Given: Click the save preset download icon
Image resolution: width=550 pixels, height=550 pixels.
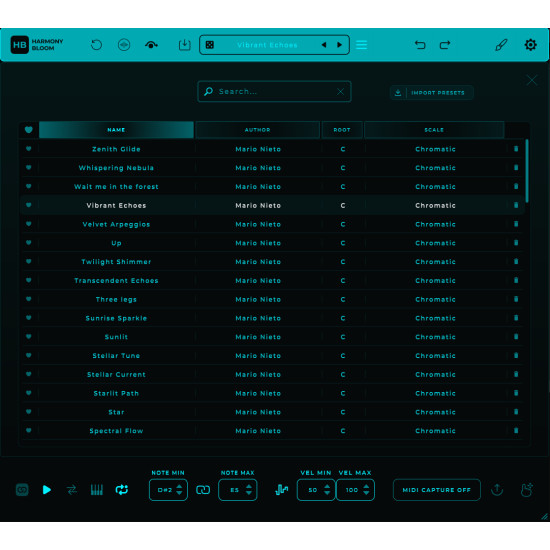Looking at the screenshot, I should 185,45.
